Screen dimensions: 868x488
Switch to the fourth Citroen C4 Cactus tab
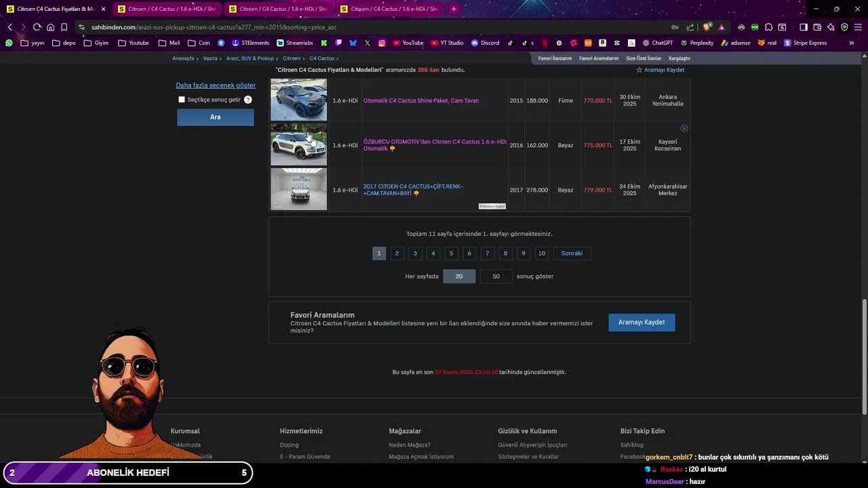389,9
